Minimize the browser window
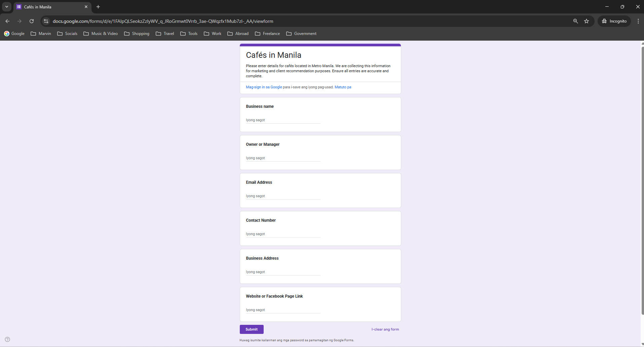 607,7
